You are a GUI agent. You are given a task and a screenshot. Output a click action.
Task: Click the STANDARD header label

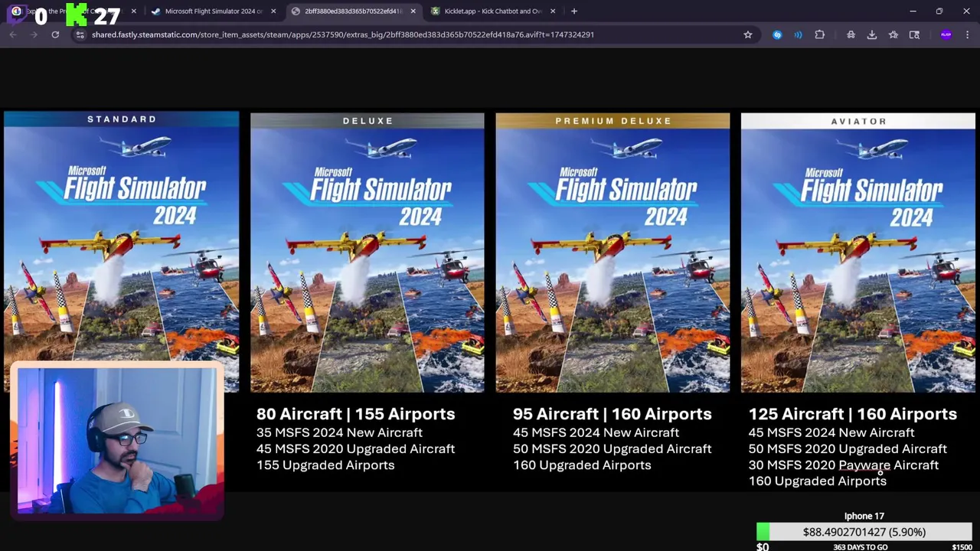[122, 119]
